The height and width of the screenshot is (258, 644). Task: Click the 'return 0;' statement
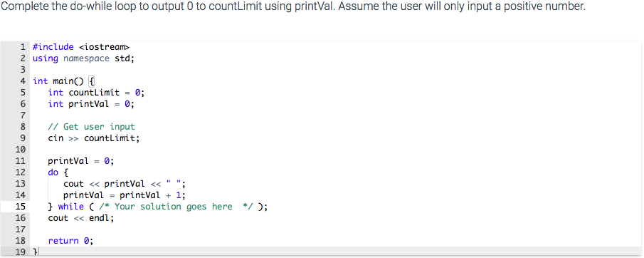(70, 241)
